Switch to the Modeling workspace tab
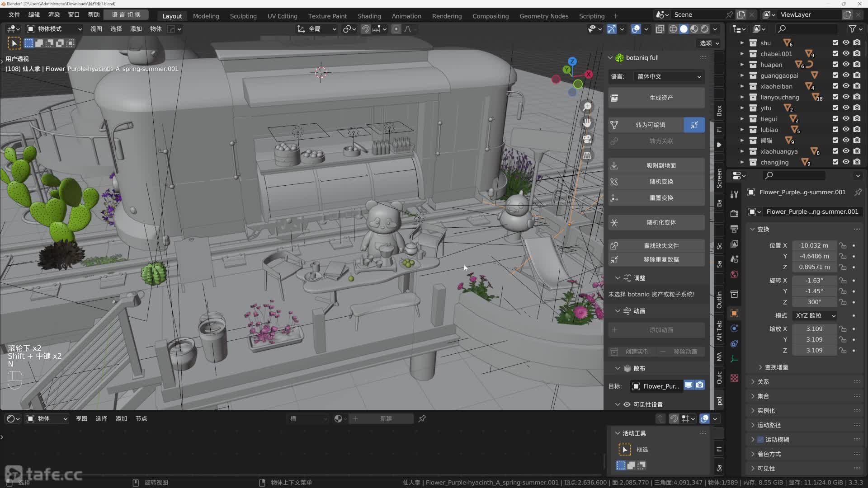Image resolution: width=868 pixels, height=488 pixels. (206, 16)
